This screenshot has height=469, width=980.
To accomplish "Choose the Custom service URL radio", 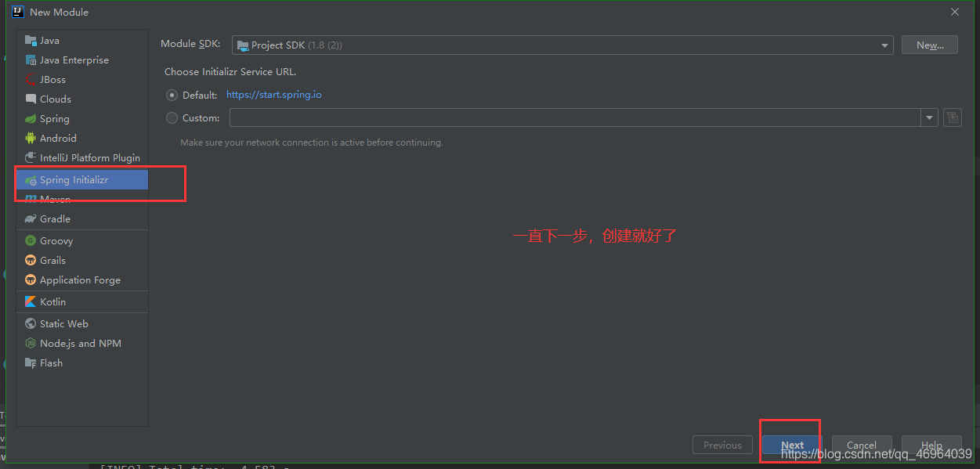I will coord(172,118).
